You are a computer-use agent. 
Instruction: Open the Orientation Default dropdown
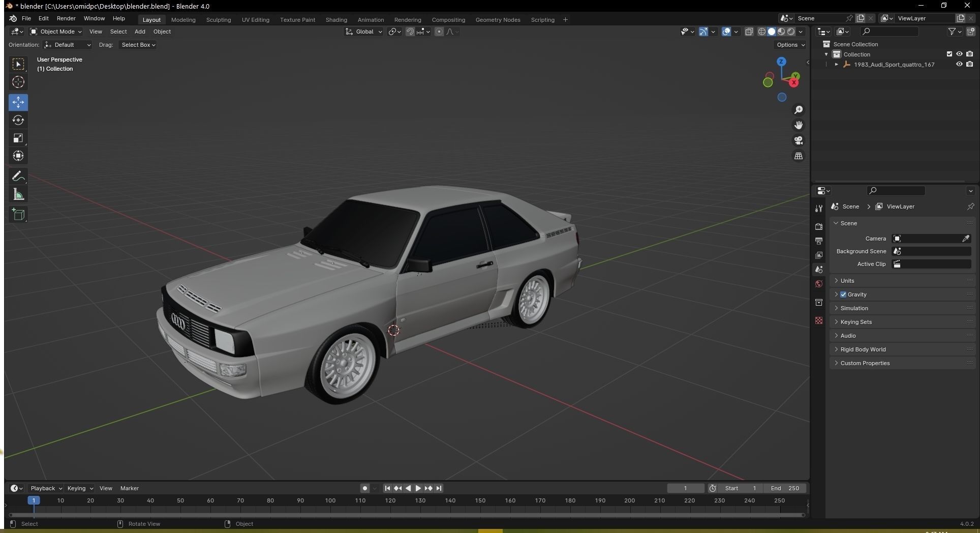coord(68,45)
